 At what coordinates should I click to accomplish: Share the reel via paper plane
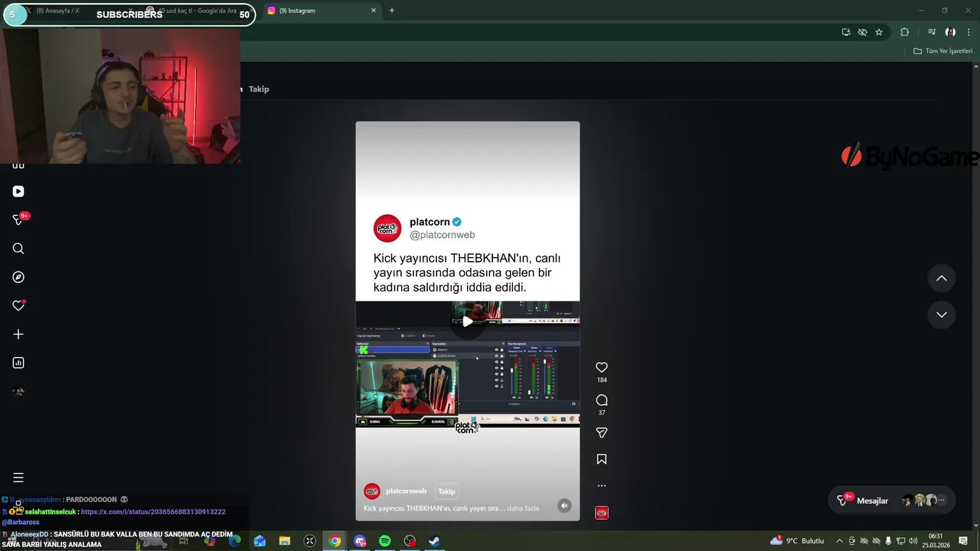(x=602, y=432)
